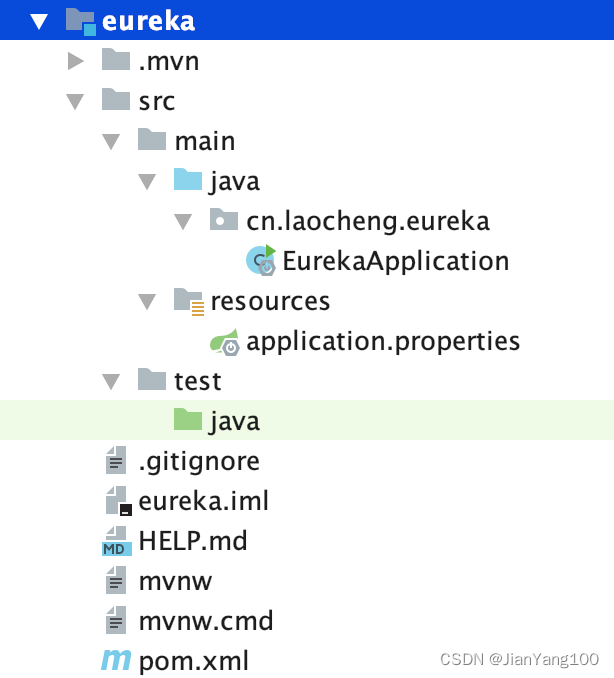The height and width of the screenshot is (678, 614).
Task: Expand the .mvn folder arrow
Action: (x=76, y=61)
